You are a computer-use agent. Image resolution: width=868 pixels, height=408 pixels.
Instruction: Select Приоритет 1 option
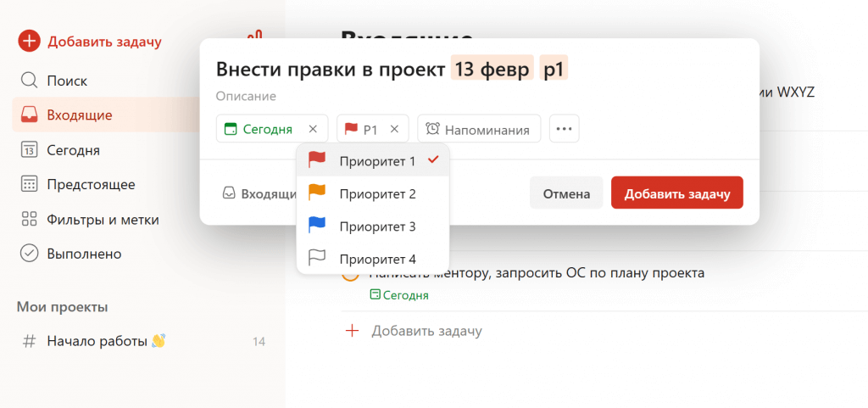[373, 161]
